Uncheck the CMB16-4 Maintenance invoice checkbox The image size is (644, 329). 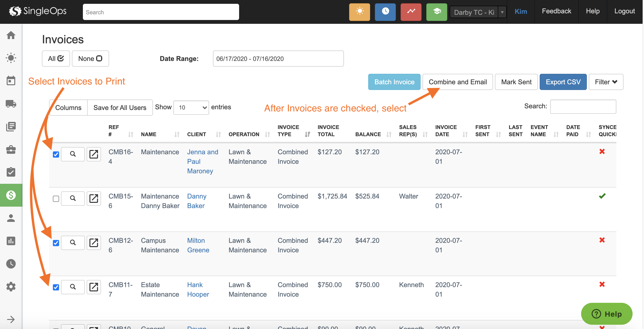click(55, 155)
